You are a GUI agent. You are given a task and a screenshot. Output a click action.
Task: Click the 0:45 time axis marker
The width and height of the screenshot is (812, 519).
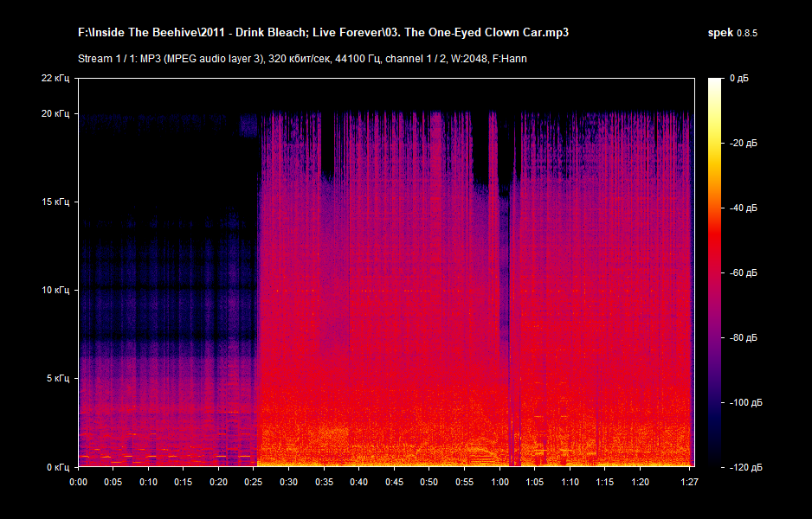[x=394, y=481]
